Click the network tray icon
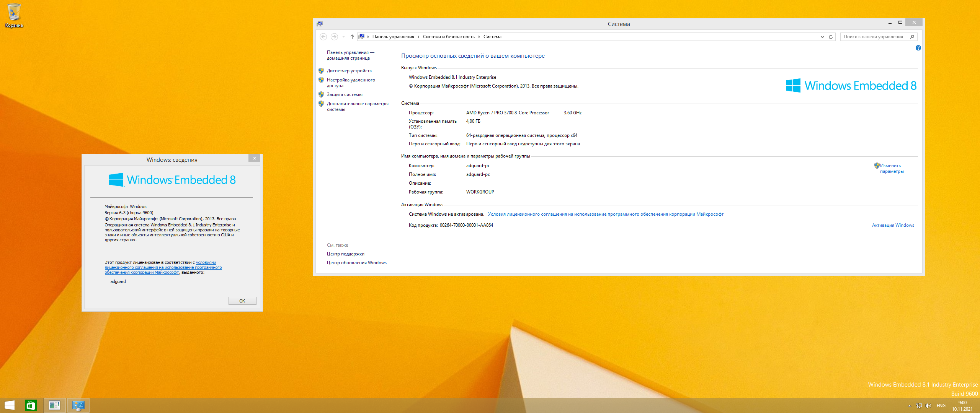The width and height of the screenshot is (980, 413). [x=919, y=406]
